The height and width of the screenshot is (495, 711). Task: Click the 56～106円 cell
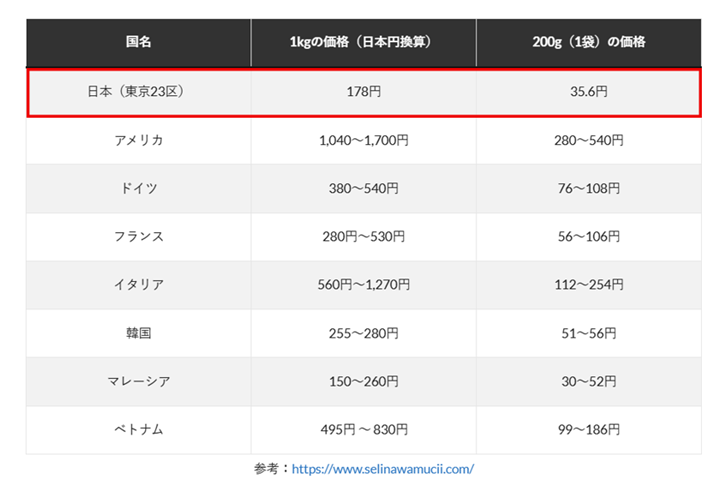pos(589,237)
